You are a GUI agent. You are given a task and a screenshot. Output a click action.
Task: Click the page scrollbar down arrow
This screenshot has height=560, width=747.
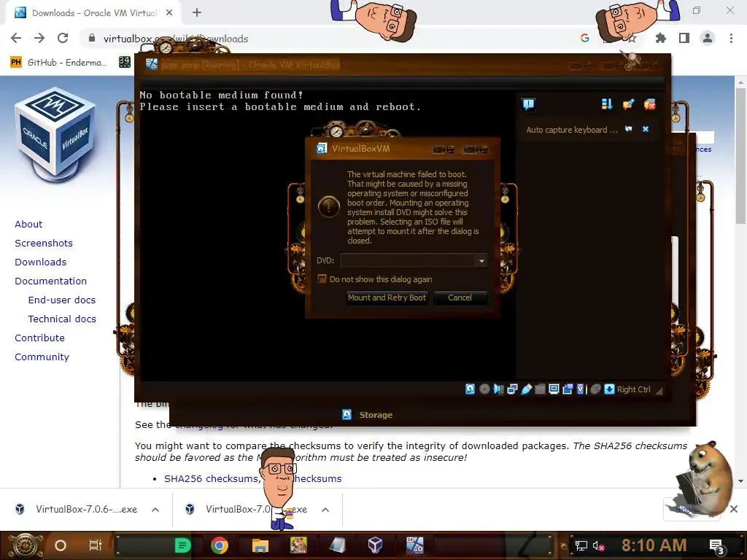[x=741, y=481]
